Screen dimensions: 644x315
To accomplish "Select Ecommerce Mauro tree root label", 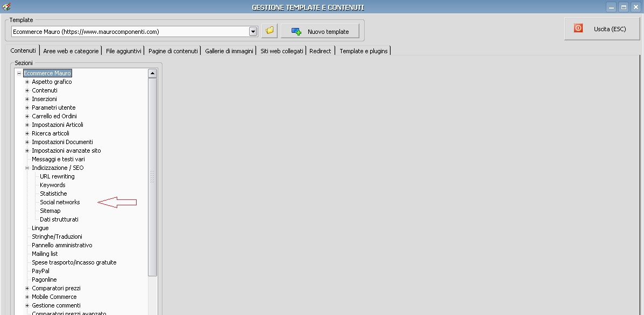I will tap(47, 73).
